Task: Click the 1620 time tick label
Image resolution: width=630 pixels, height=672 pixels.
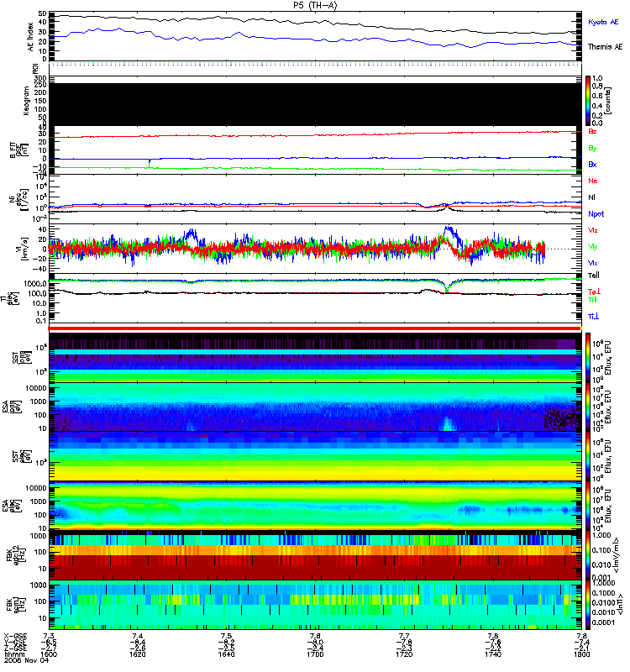Action: click(138, 654)
